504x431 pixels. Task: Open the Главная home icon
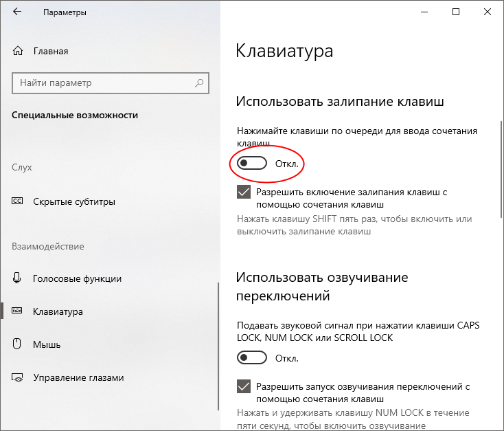pos(18,51)
